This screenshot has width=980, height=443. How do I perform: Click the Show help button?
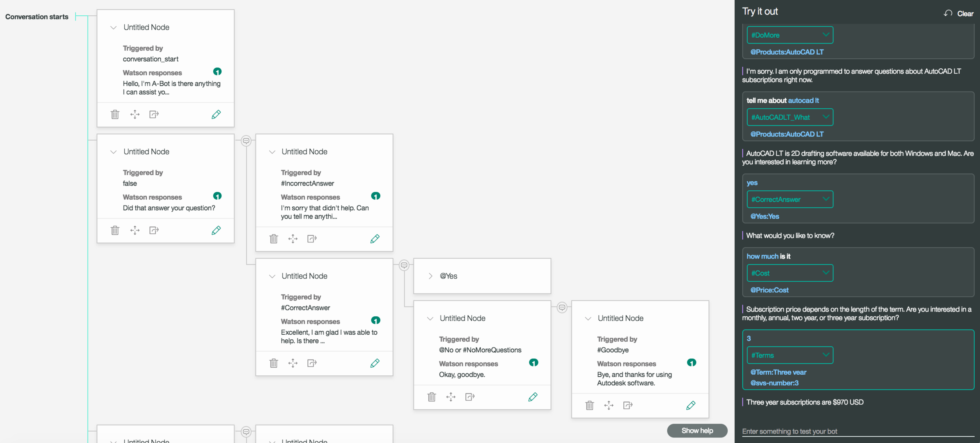tap(697, 430)
